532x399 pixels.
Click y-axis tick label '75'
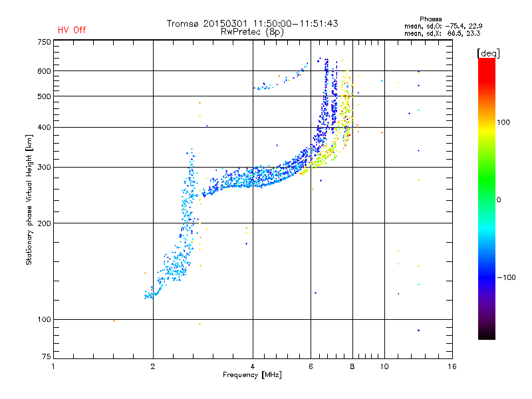pyautogui.click(x=47, y=356)
